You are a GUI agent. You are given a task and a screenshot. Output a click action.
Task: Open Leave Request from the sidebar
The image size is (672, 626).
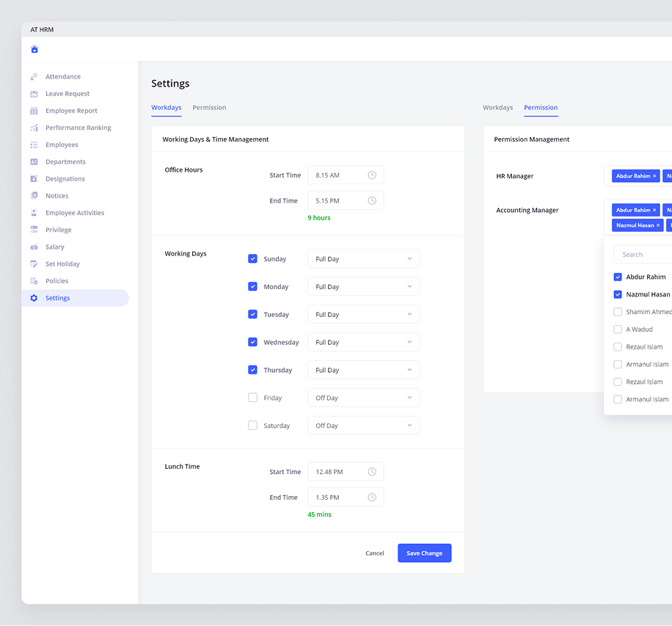click(67, 93)
